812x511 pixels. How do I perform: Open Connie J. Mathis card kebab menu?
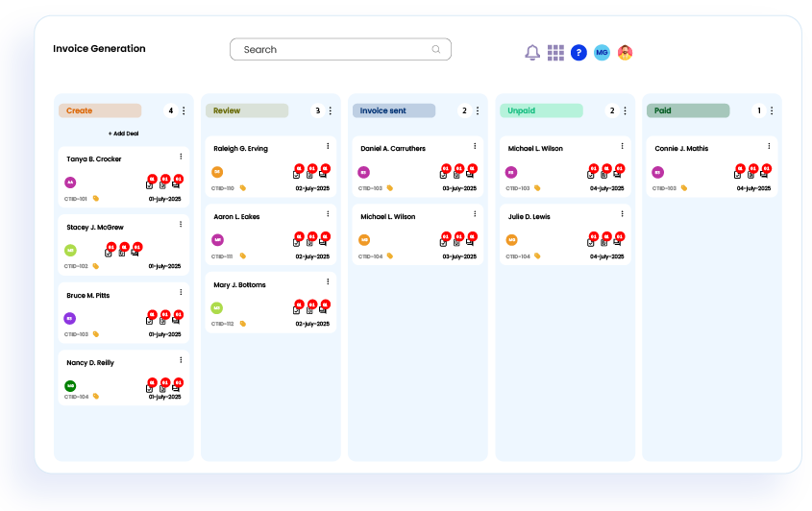769,146
